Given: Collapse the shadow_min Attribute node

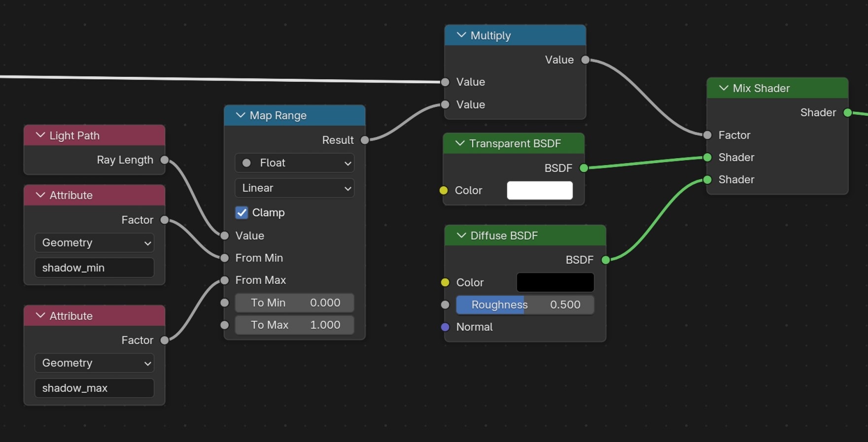Looking at the screenshot, I should 40,195.
